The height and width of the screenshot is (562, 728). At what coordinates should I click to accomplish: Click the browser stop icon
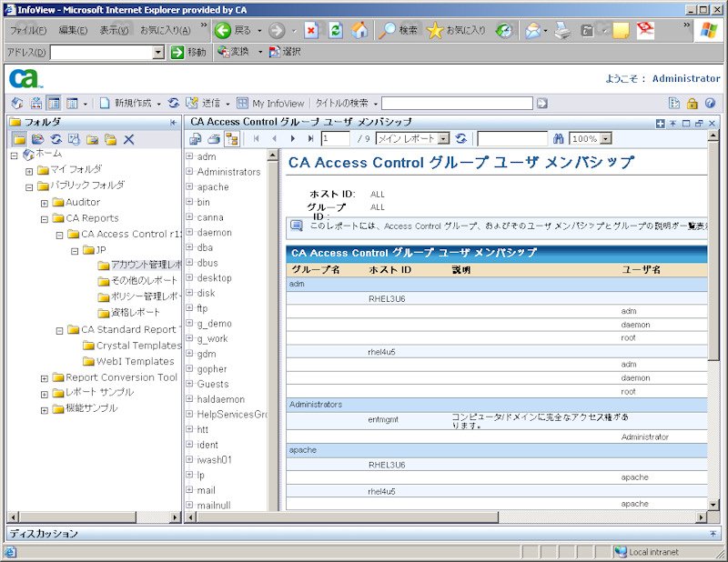[x=311, y=31]
